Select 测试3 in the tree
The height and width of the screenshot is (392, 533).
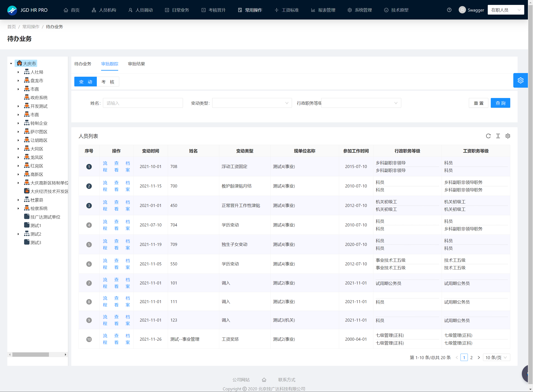(36, 242)
